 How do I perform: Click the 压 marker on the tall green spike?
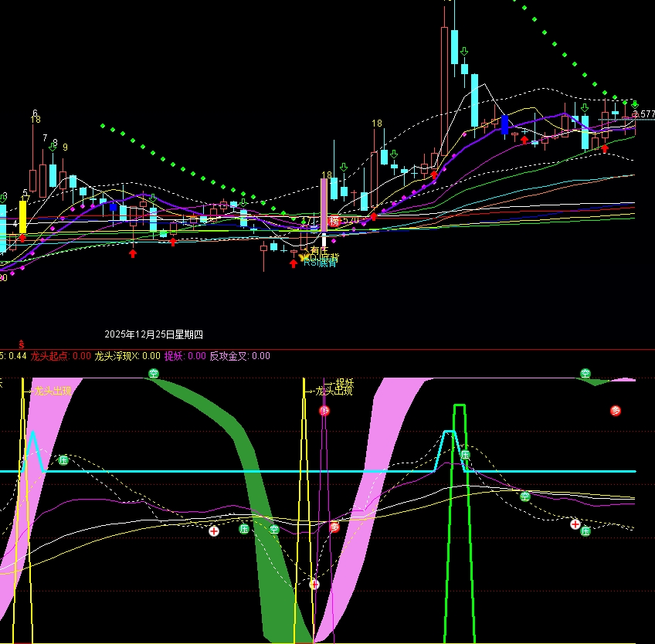click(465, 454)
